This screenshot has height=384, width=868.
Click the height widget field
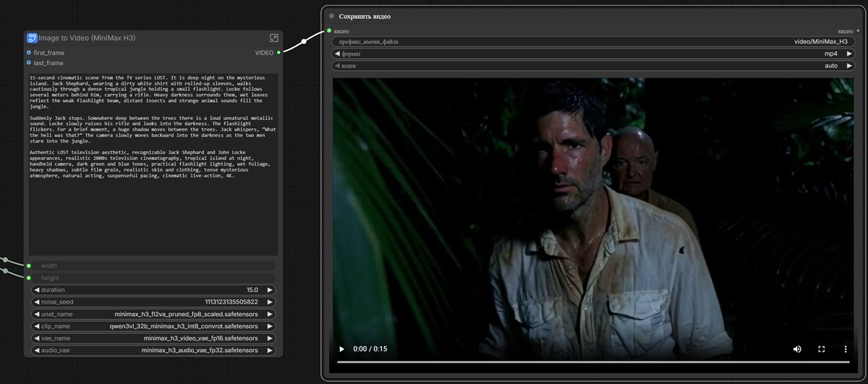[153, 278]
